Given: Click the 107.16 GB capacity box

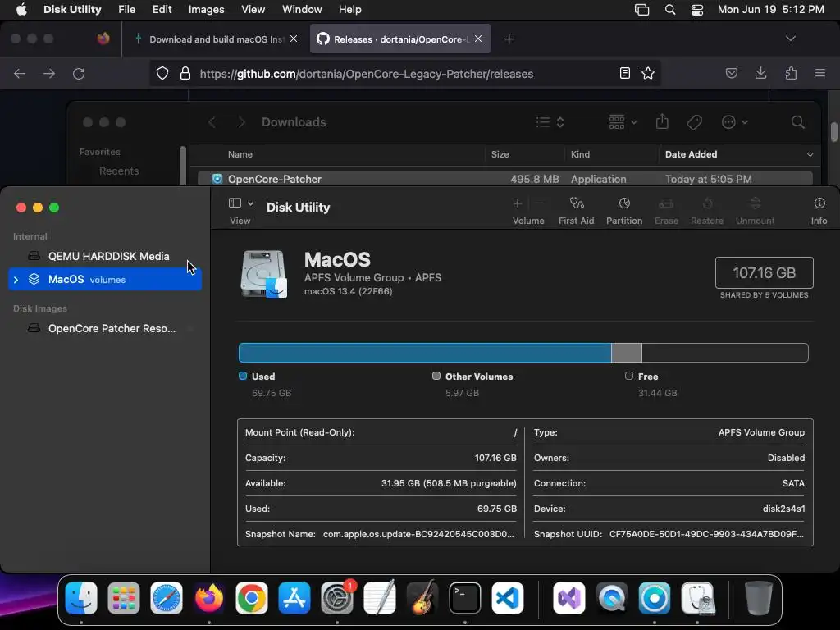Looking at the screenshot, I should click(764, 272).
